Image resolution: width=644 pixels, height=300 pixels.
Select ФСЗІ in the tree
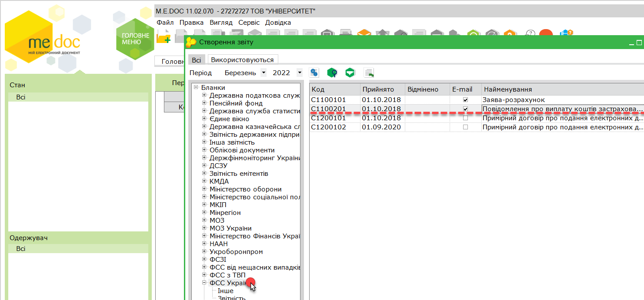(218, 260)
